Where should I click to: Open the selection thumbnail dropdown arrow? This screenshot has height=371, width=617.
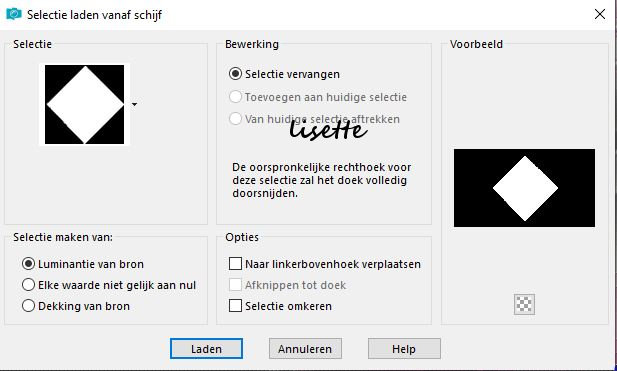coord(135,105)
